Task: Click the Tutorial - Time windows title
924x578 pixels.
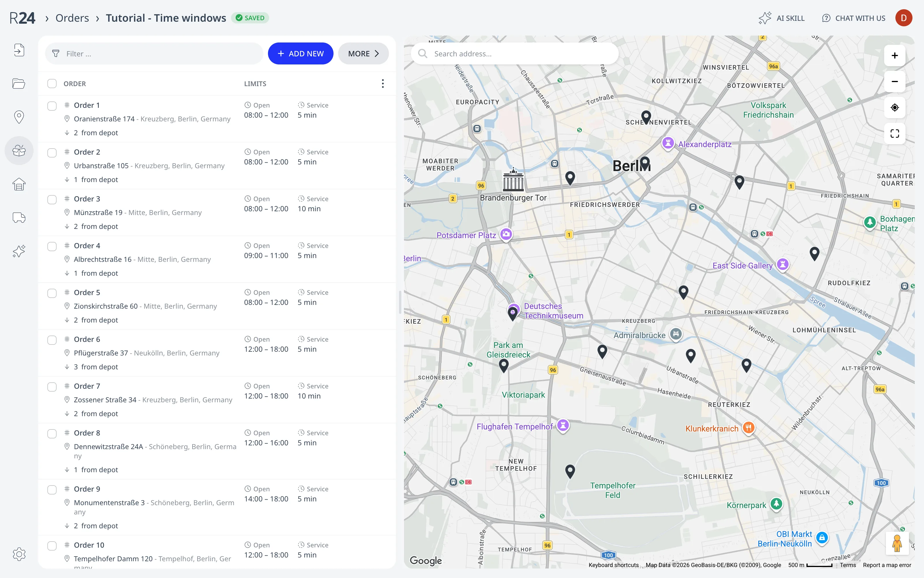Action: tap(166, 18)
